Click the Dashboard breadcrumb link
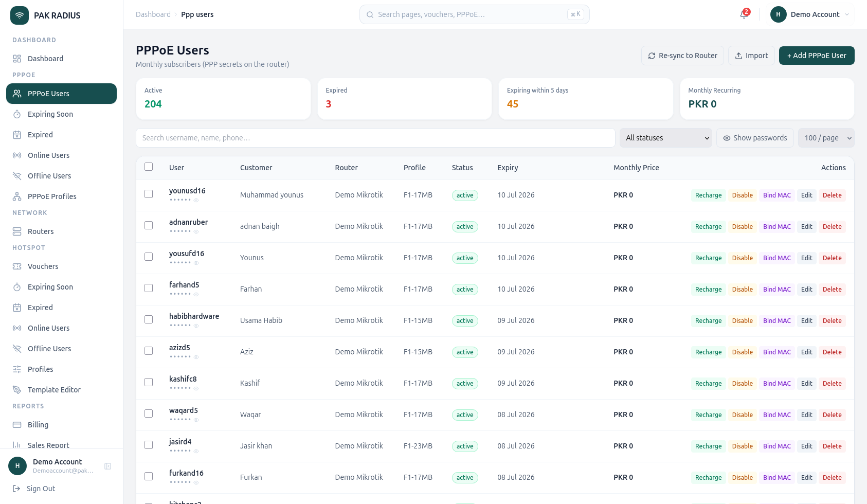Viewport: 867px width, 504px height. pyautogui.click(x=153, y=14)
